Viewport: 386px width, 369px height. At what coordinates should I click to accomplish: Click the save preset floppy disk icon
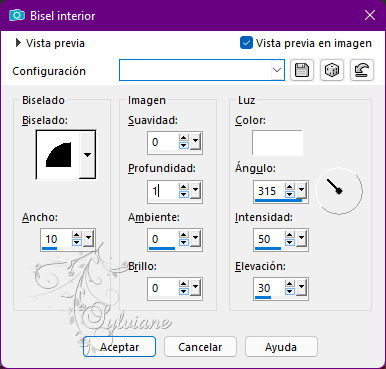[x=302, y=70]
